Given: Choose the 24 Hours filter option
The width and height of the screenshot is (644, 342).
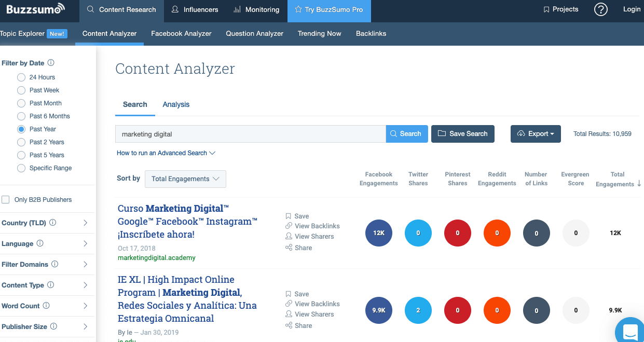Looking at the screenshot, I should (x=21, y=77).
